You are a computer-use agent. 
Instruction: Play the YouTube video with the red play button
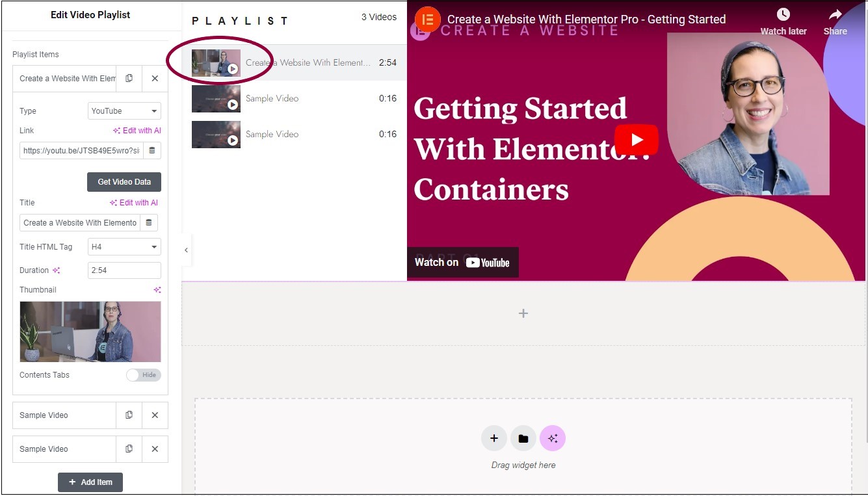click(637, 139)
